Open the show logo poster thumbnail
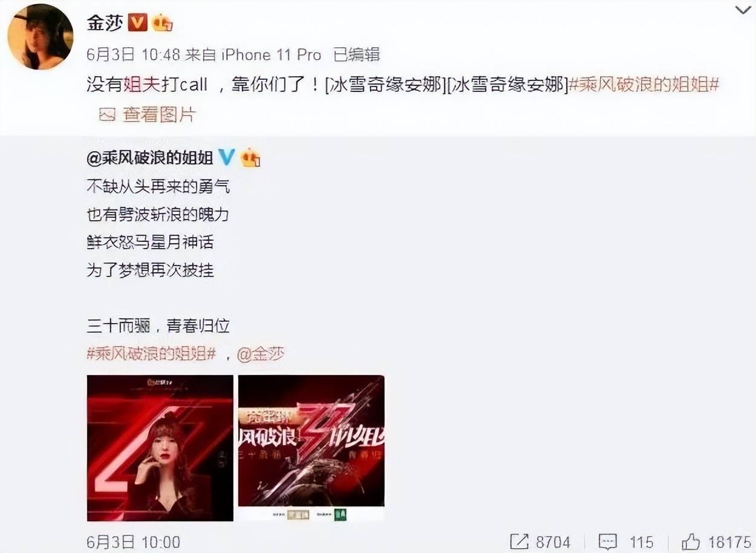Image resolution: width=756 pixels, height=553 pixels. coord(311,448)
